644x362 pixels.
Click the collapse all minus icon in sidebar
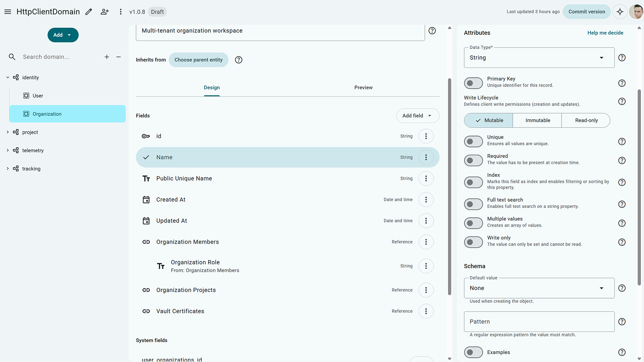tap(118, 57)
